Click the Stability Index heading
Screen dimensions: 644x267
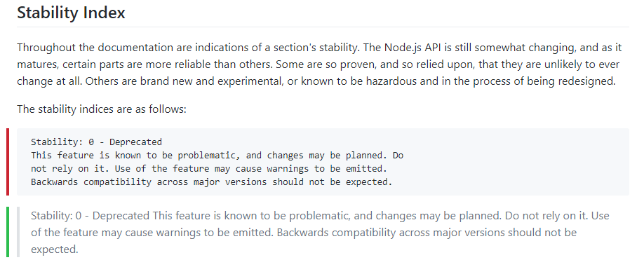click(x=71, y=13)
